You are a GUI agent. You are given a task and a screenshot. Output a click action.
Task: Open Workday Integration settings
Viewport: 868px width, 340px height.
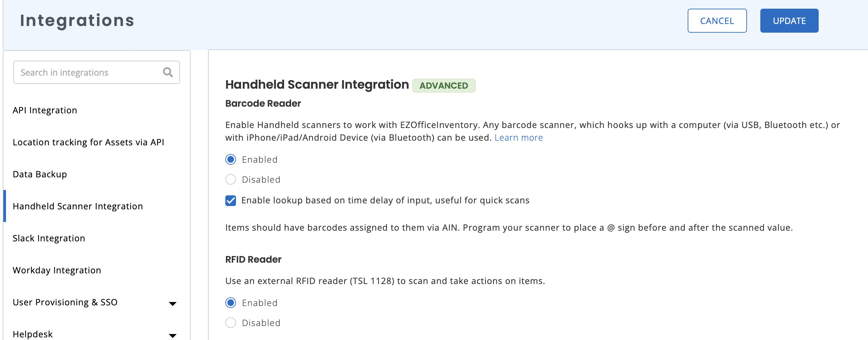click(57, 270)
